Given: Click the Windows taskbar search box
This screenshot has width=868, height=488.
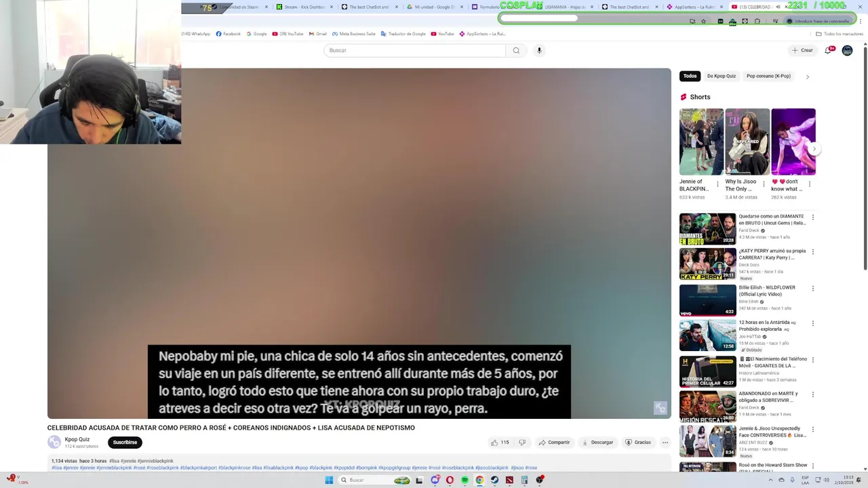Looking at the screenshot, I should tap(375, 480).
